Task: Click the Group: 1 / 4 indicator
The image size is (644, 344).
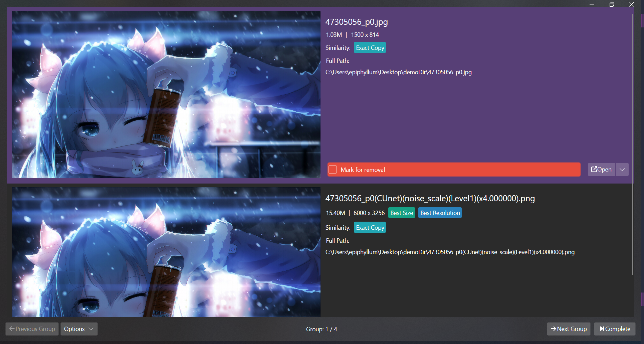Action: click(321, 329)
